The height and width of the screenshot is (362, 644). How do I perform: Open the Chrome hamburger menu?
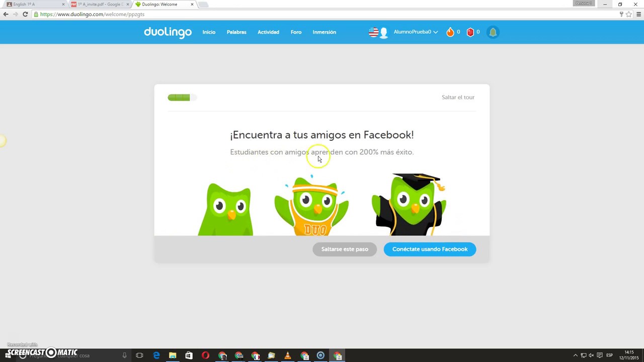639,14
